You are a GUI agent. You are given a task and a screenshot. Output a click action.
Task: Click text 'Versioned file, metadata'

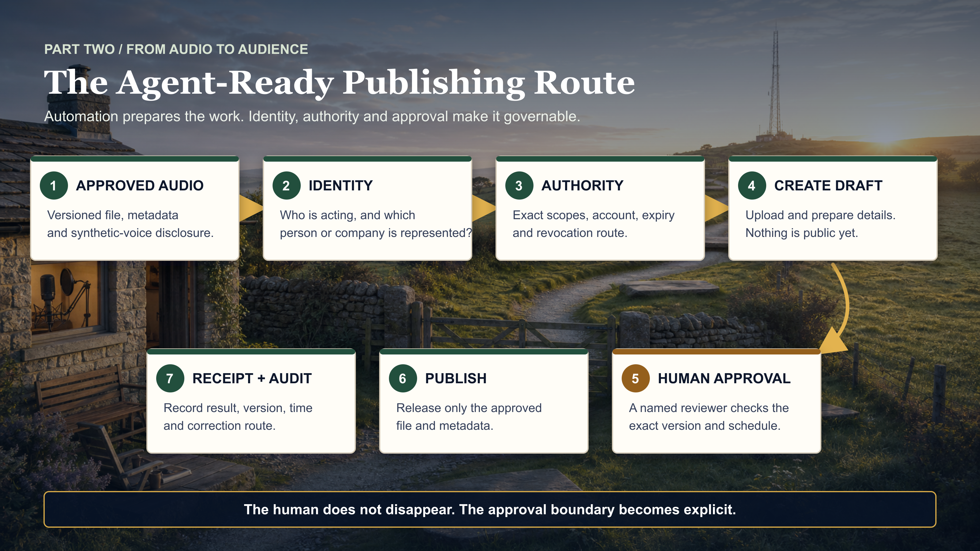(113, 215)
